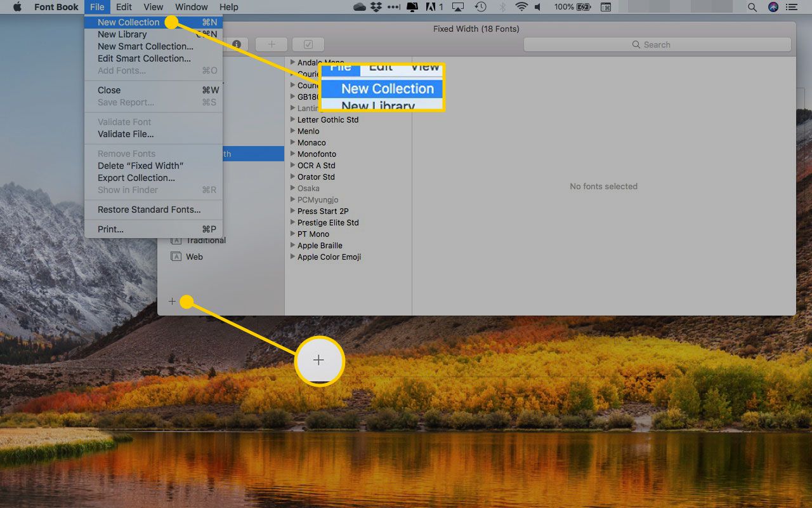
Task: Expand the Monaco font family triangle
Action: point(293,142)
